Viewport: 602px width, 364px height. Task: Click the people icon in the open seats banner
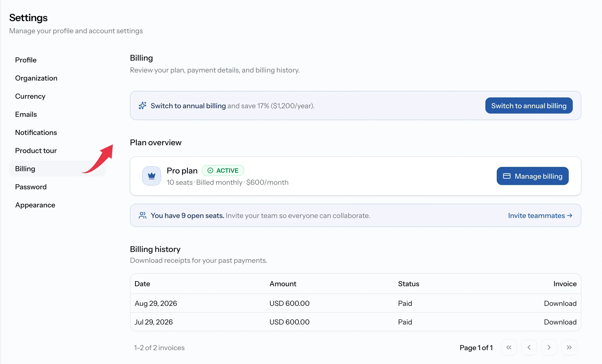click(143, 215)
